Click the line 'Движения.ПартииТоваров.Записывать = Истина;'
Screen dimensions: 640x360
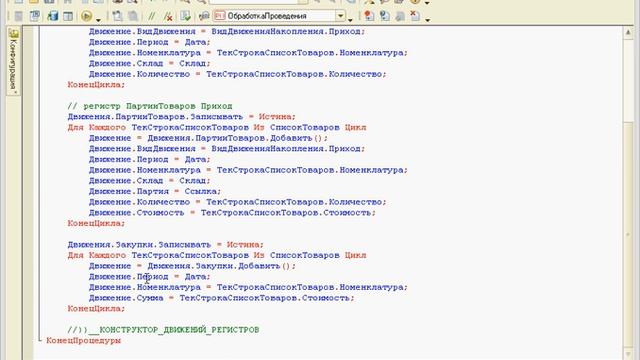coord(182,117)
